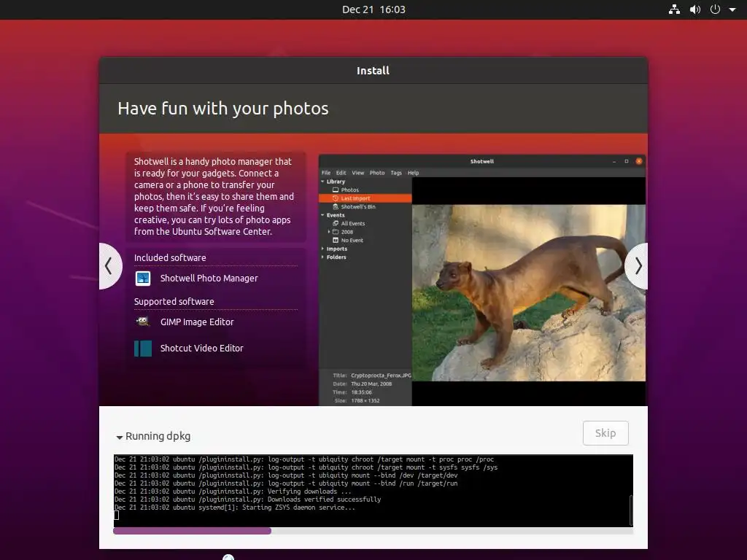Collapse the Running dpkg details expander

(120, 437)
